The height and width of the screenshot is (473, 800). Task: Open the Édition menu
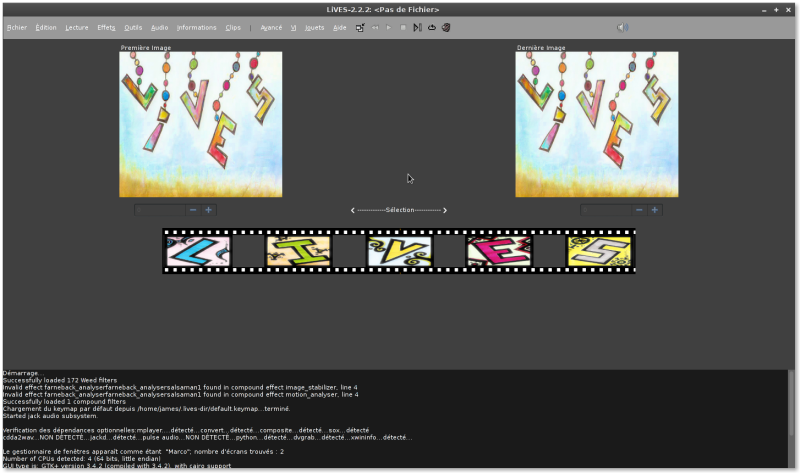(x=46, y=28)
